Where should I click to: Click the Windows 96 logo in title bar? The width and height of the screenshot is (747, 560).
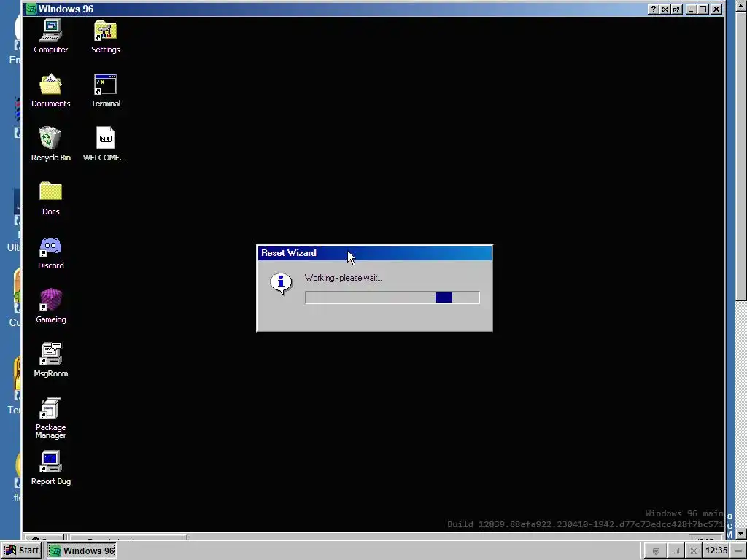coord(31,9)
